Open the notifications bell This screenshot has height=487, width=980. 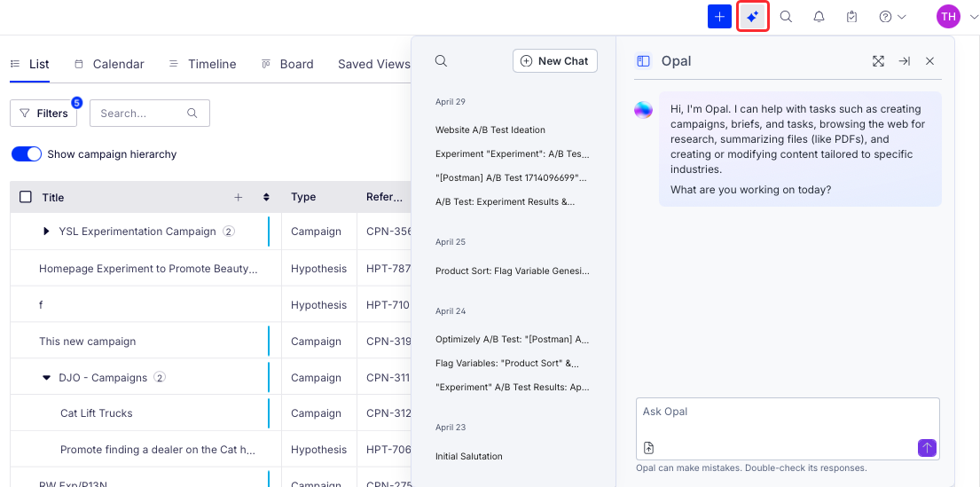pyautogui.click(x=819, y=17)
